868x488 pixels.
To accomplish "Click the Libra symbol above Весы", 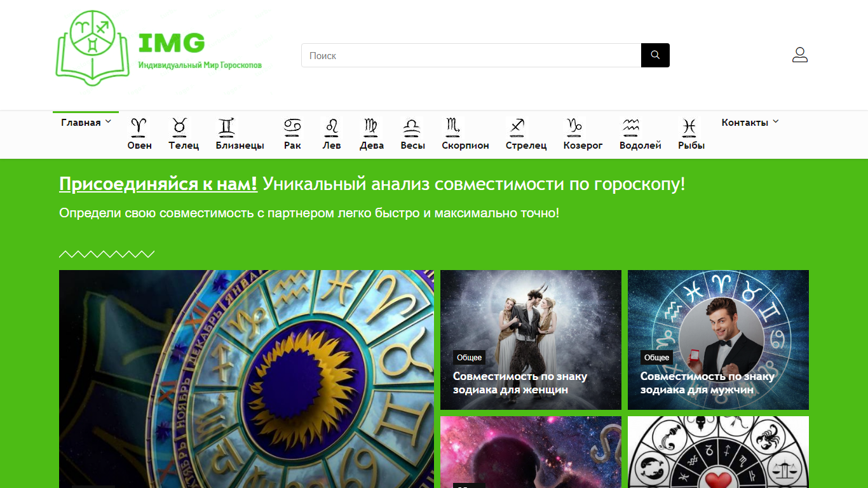I will pyautogui.click(x=412, y=127).
